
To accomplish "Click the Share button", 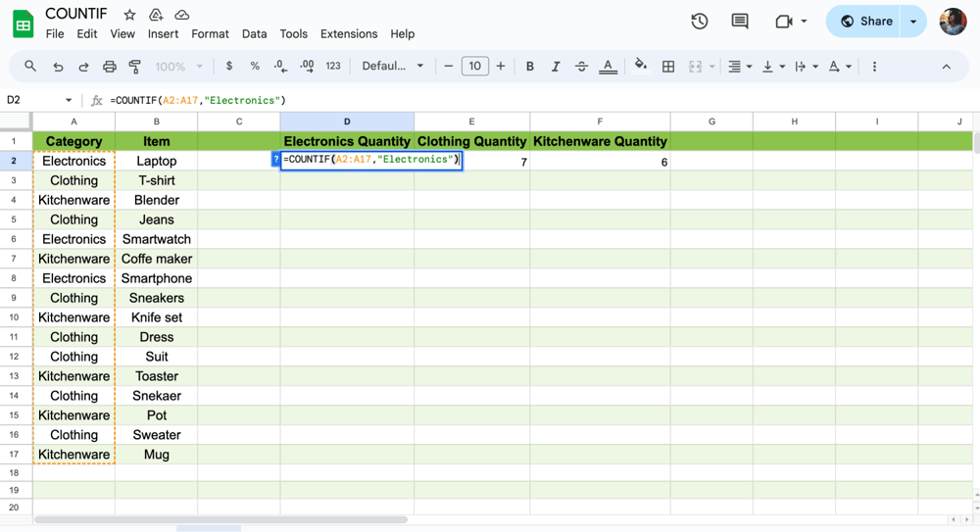I will pyautogui.click(x=866, y=22).
